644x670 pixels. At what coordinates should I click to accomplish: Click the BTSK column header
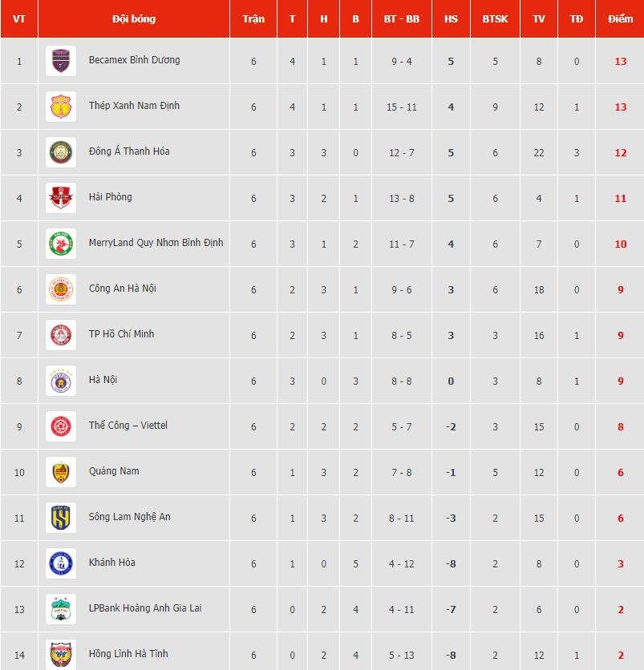495,18
